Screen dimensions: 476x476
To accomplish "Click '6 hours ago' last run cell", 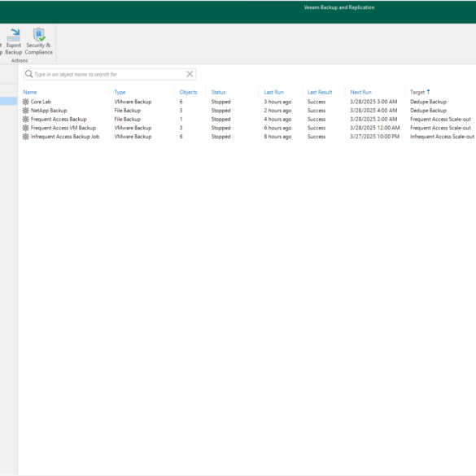I will 277,128.
